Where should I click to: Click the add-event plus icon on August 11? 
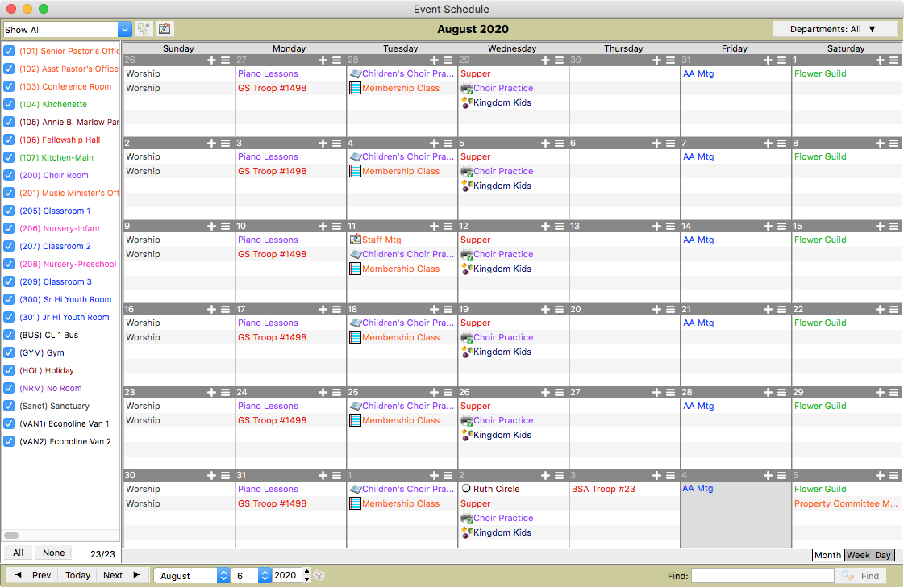pos(434,227)
